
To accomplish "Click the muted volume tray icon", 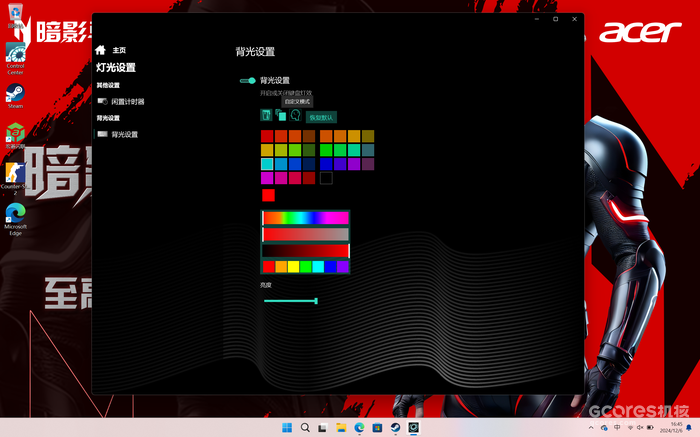I will 640,428.
